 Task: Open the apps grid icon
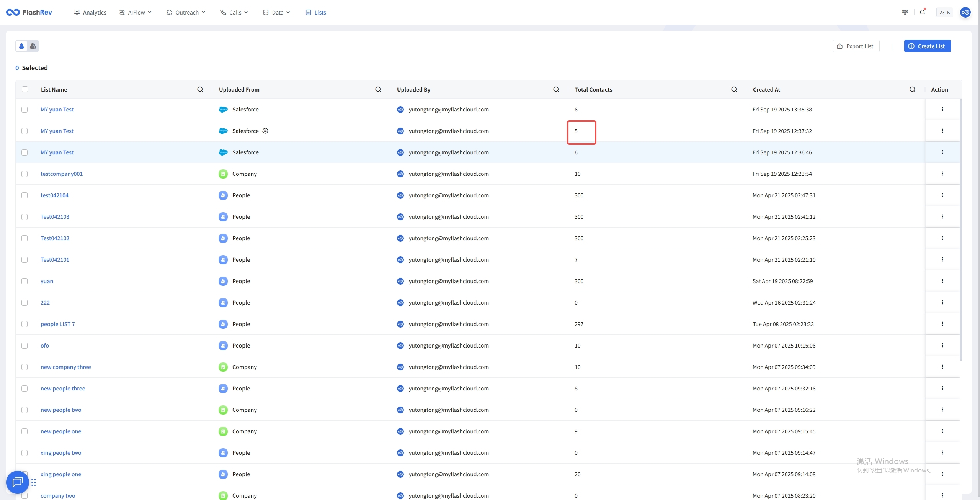point(905,12)
